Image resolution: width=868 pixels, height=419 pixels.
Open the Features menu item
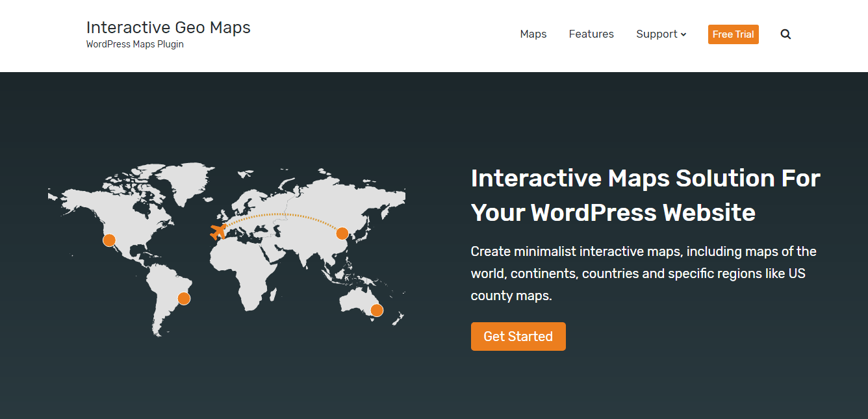591,34
